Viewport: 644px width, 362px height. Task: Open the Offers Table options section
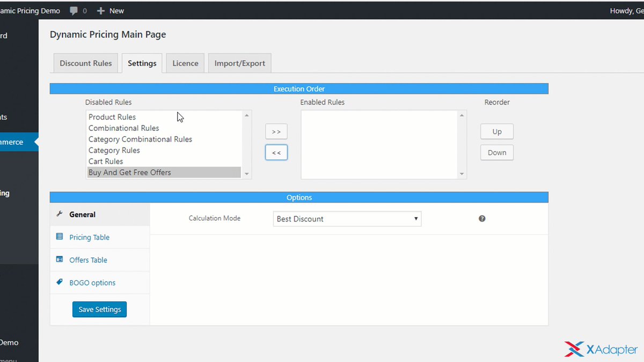click(x=100, y=260)
